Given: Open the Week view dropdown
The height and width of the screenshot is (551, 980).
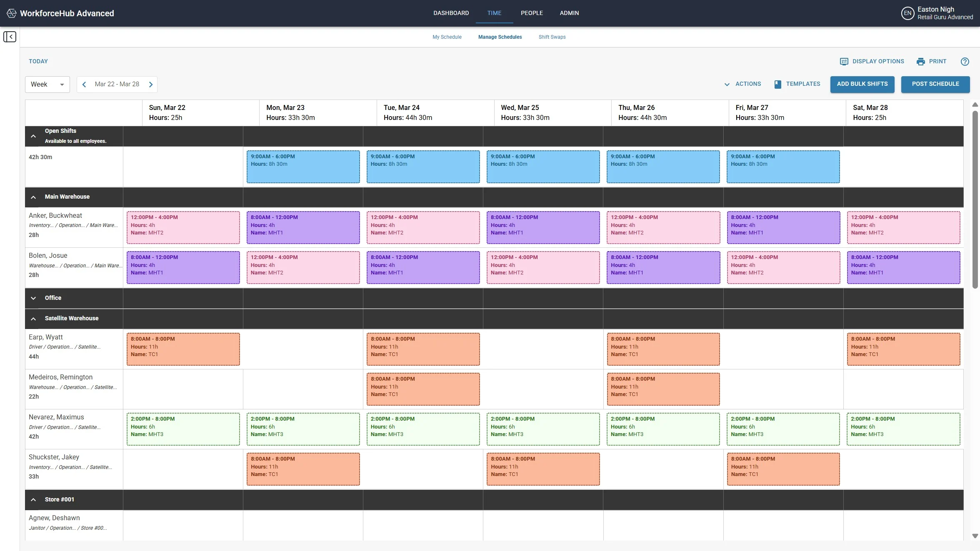Looking at the screenshot, I should (x=47, y=85).
